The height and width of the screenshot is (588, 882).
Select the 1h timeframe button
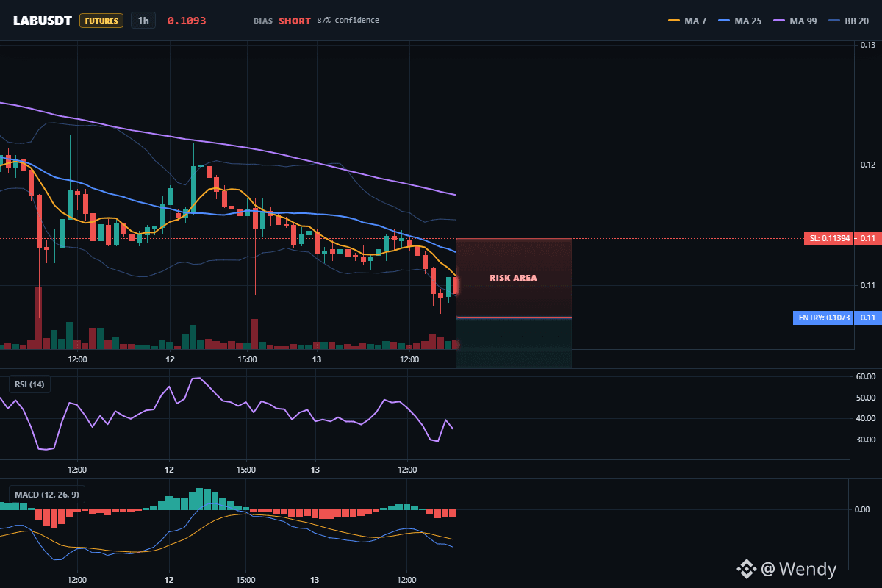[x=143, y=21]
